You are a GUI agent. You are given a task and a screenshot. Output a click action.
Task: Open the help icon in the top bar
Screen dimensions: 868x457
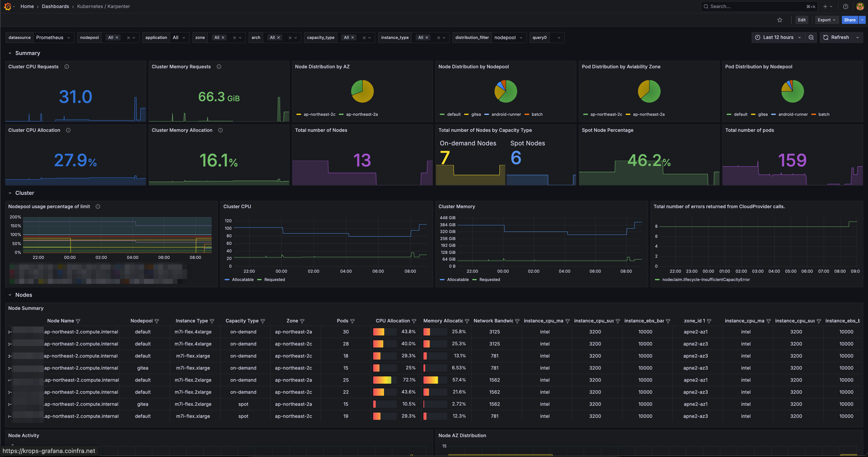(x=845, y=6)
